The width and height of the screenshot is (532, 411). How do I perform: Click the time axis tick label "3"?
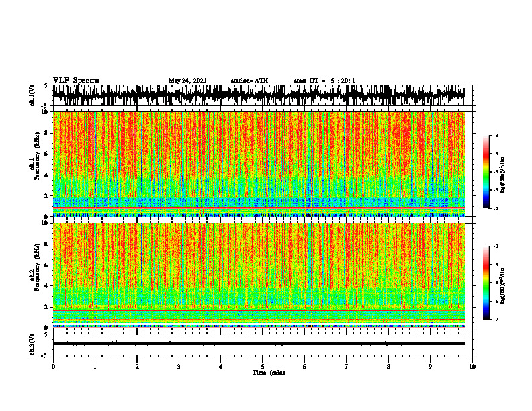179,367
